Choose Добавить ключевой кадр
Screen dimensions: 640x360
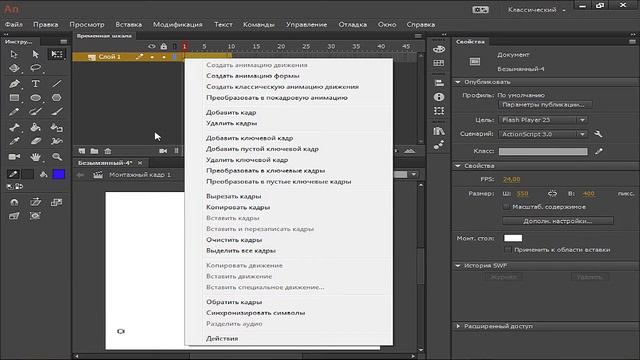249,138
